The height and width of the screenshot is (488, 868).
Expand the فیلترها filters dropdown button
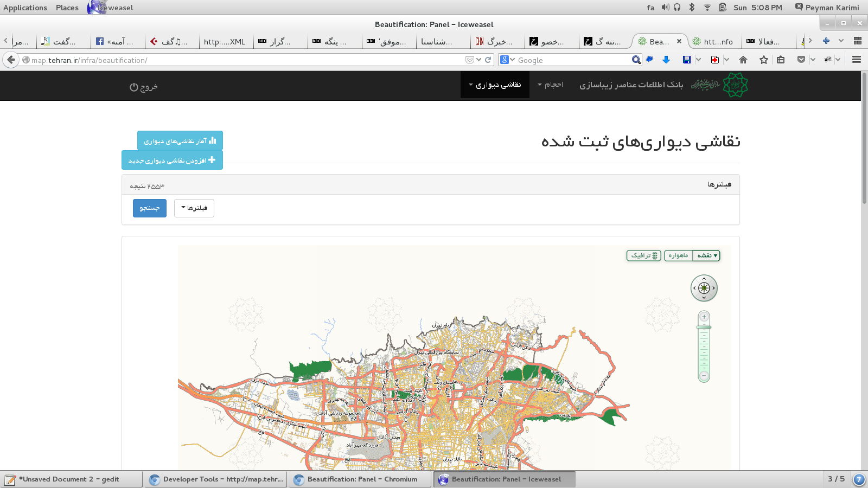(194, 208)
